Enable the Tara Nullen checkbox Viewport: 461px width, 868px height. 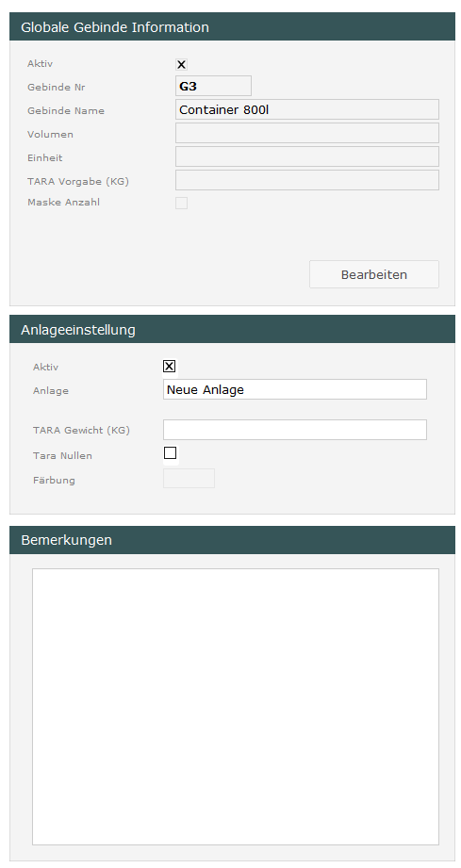(170, 452)
